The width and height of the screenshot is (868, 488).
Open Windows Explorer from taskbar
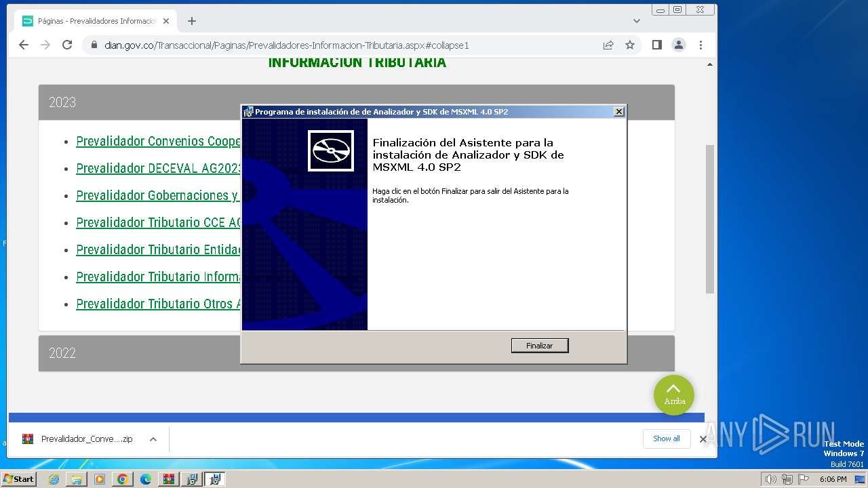(x=77, y=479)
